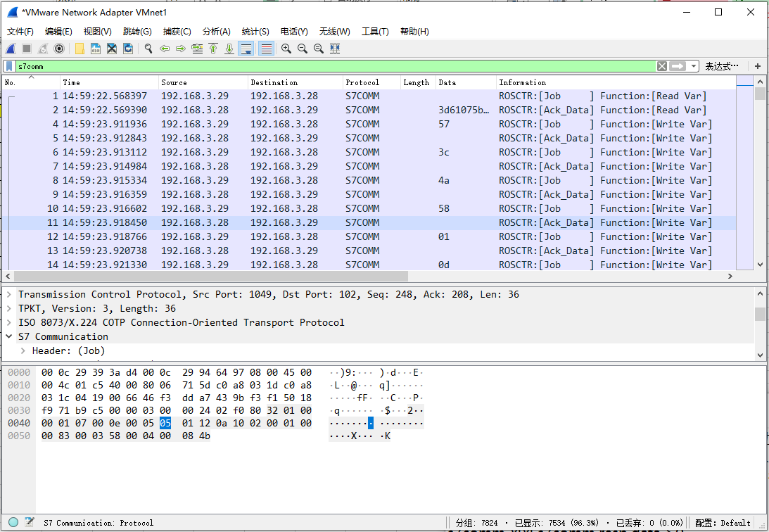Click the packet list horizontal scrollbar thumb
The image size is (769, 532).
(x=211, y=277)
